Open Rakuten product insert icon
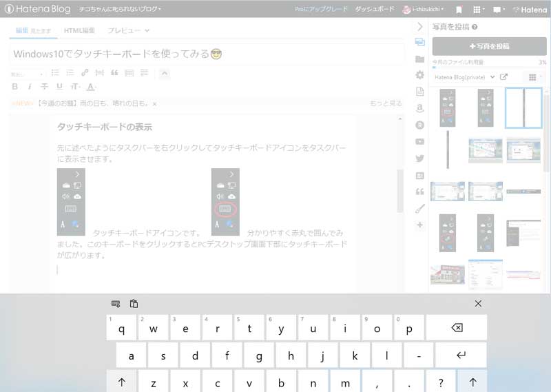The height and width of the screenshot is (392, 551). (x=419, y=125)
